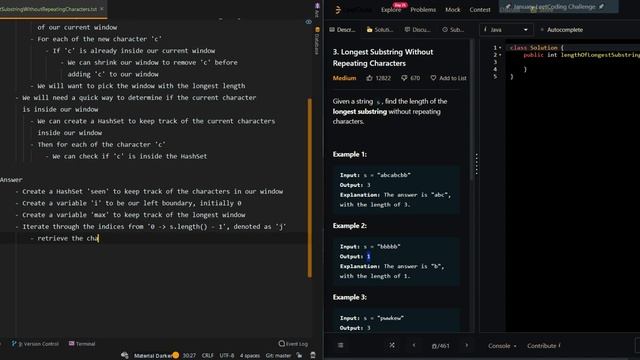
Task: Click the Example 3 heading
Action: [349, 297]
